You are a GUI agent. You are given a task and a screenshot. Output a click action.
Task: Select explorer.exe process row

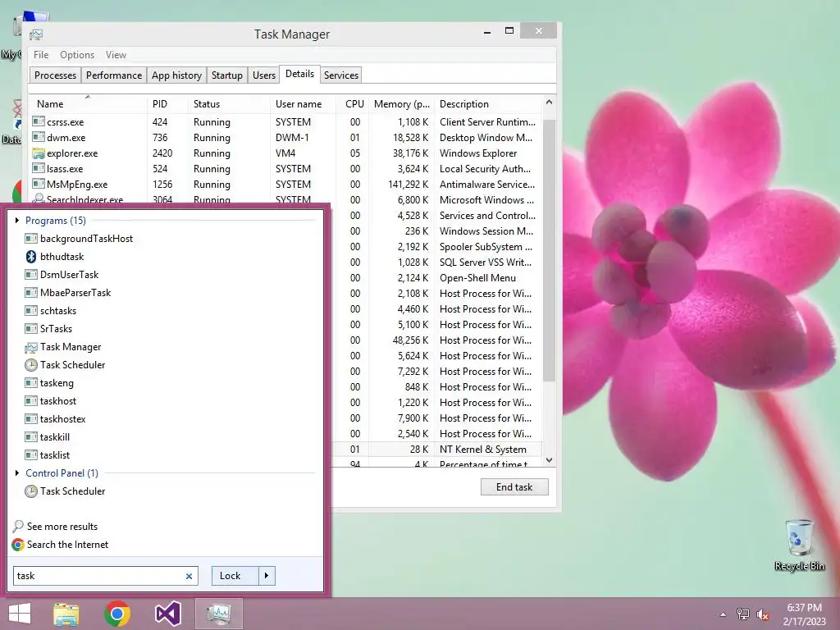[286, 153]
